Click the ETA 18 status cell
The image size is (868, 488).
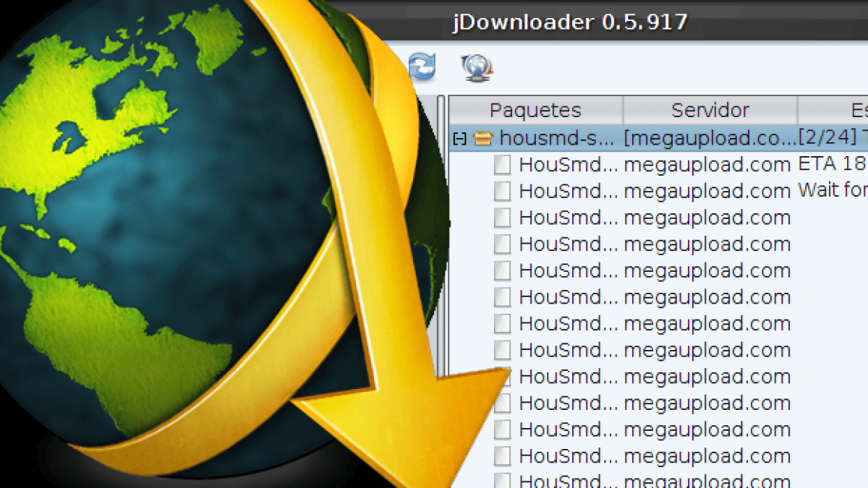833,164
